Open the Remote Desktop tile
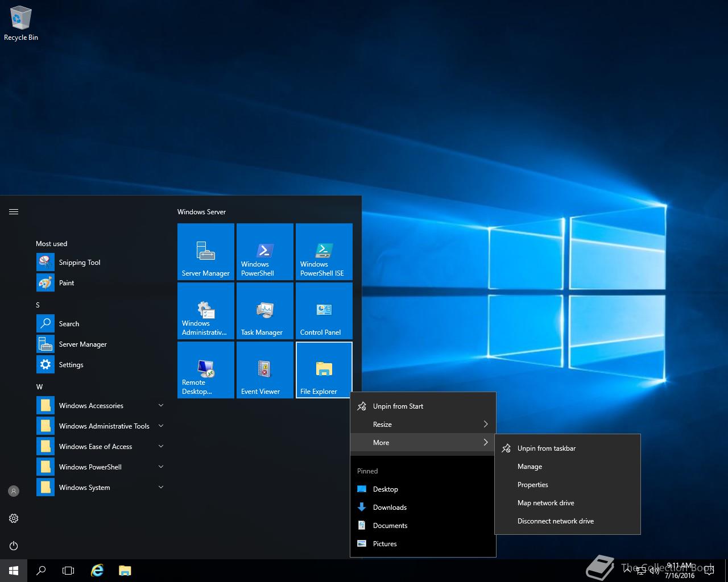This screenshot has height=582, width=728. (206, 370)
